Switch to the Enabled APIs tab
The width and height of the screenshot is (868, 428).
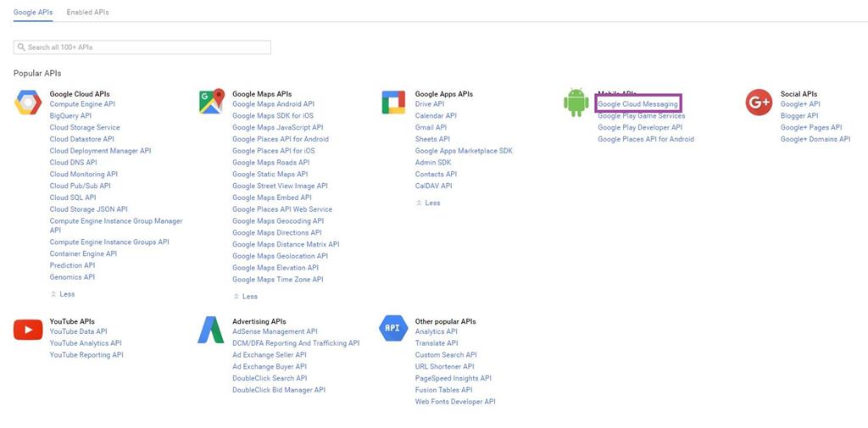point(87,13)
